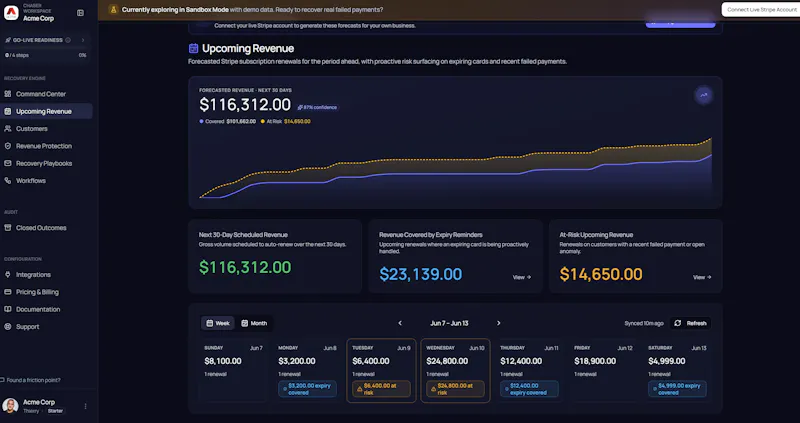Click View on Revenue Covered card
The width and height of the screenshot is (800, 423).
point(522,277)
